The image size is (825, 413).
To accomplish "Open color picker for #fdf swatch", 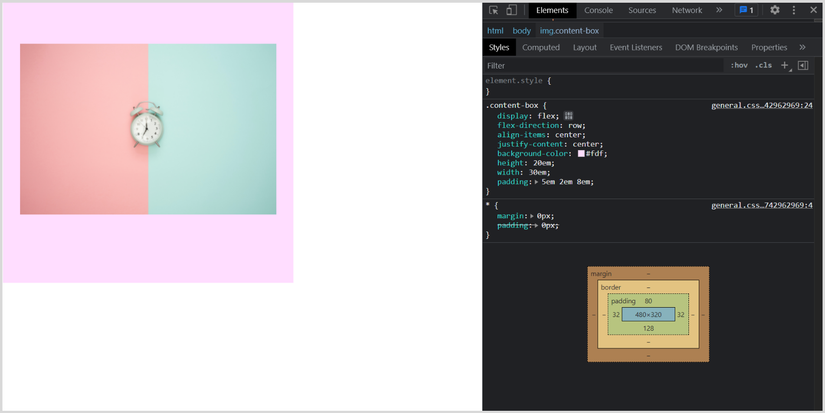I will [x=581, y=154].
